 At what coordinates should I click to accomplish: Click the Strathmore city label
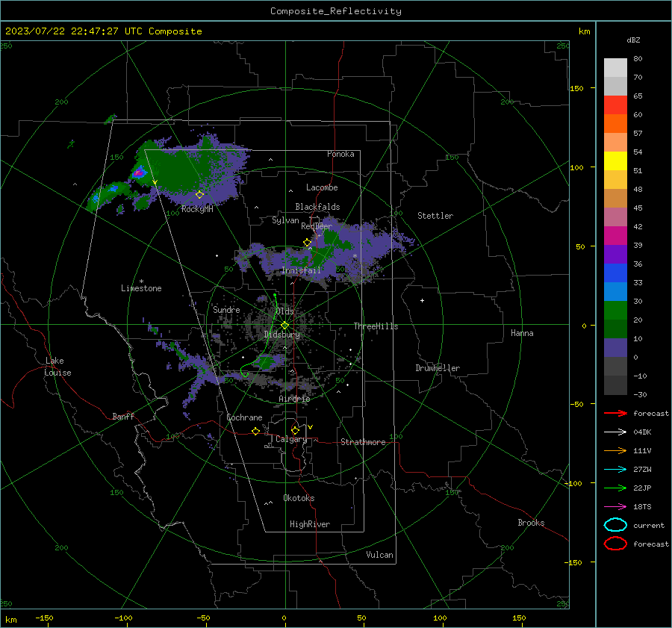tap(364, 442)
